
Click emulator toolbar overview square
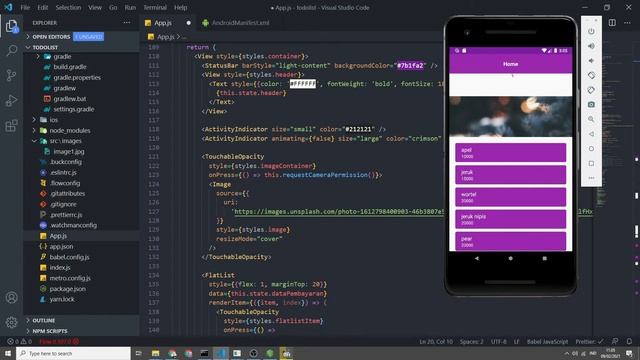pos(591,163)
